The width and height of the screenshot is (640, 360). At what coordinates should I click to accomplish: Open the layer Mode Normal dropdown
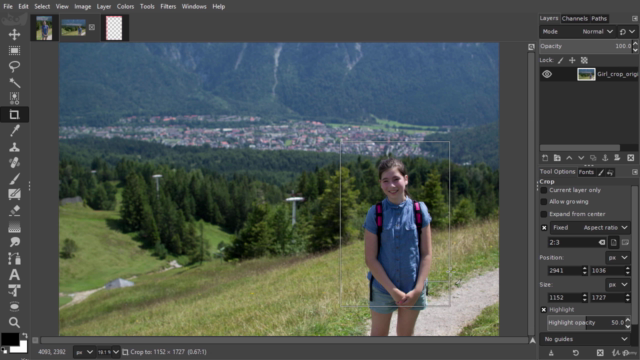pyautogui.click(x=578, y=31)
